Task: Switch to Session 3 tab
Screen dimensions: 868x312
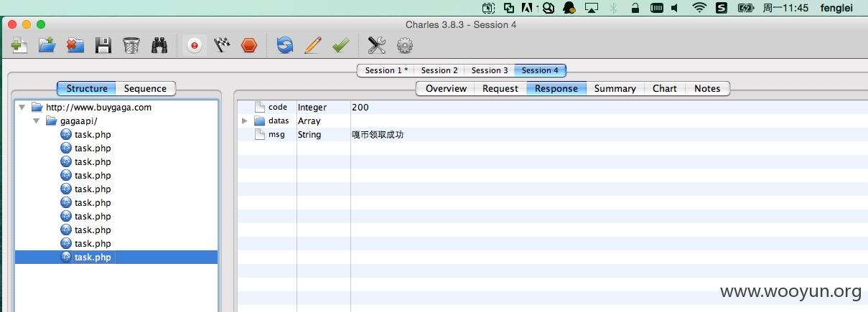Action: click(x=490, y=70)
